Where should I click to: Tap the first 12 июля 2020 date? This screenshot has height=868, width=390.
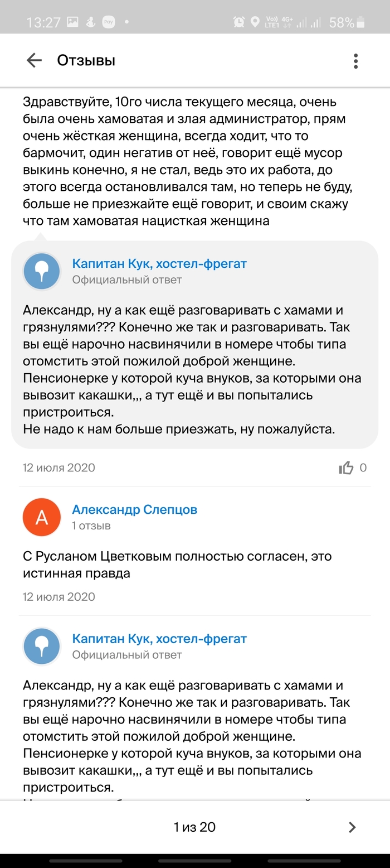tap(59, 467)
